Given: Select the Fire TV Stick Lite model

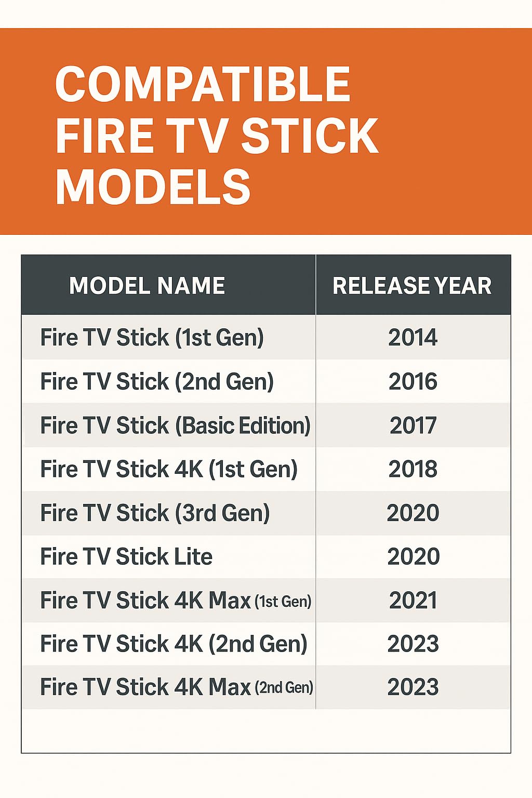Looking at the screenshot, I should pyautogui.click(x=126, y=556).
